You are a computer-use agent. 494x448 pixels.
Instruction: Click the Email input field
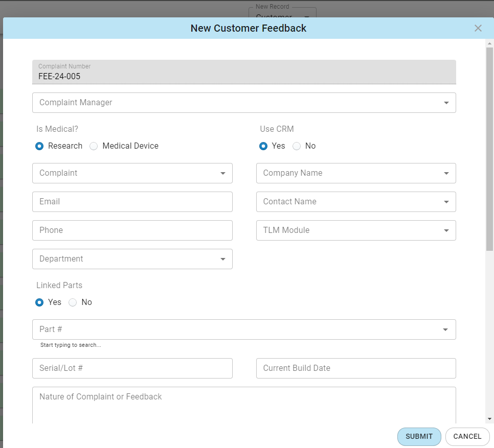pos(132,202)
